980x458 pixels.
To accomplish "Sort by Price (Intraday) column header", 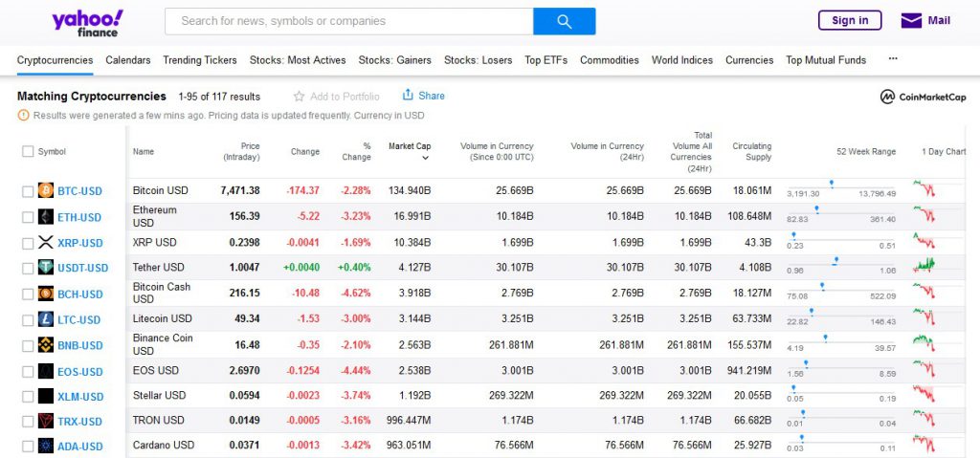I will [241, 152].
